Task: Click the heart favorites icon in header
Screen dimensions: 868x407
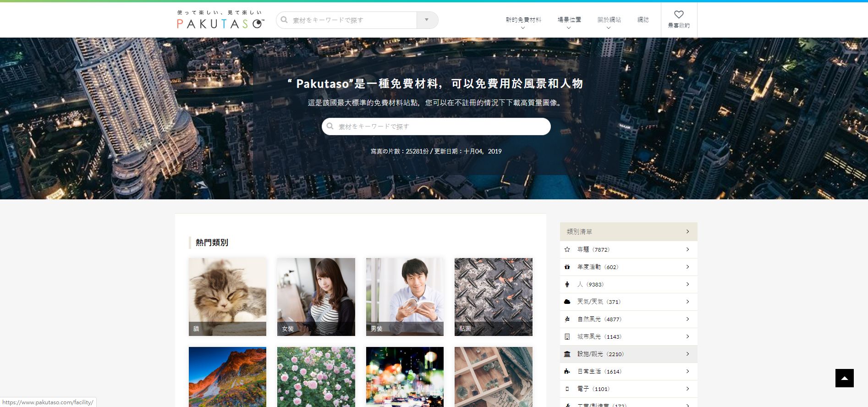Action: [679, 15]
